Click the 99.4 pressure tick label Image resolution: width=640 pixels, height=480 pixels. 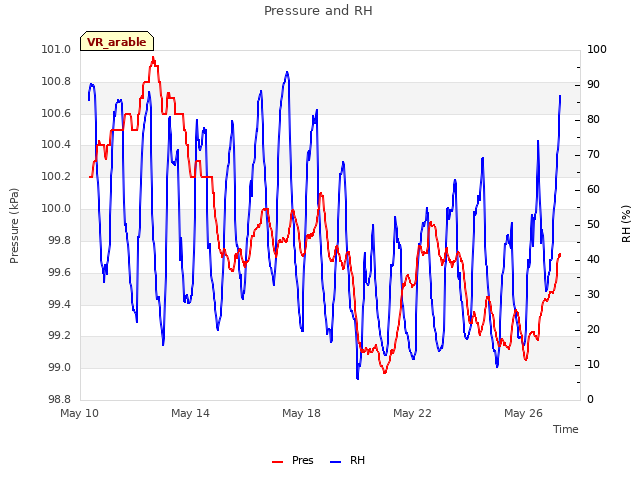60,304
